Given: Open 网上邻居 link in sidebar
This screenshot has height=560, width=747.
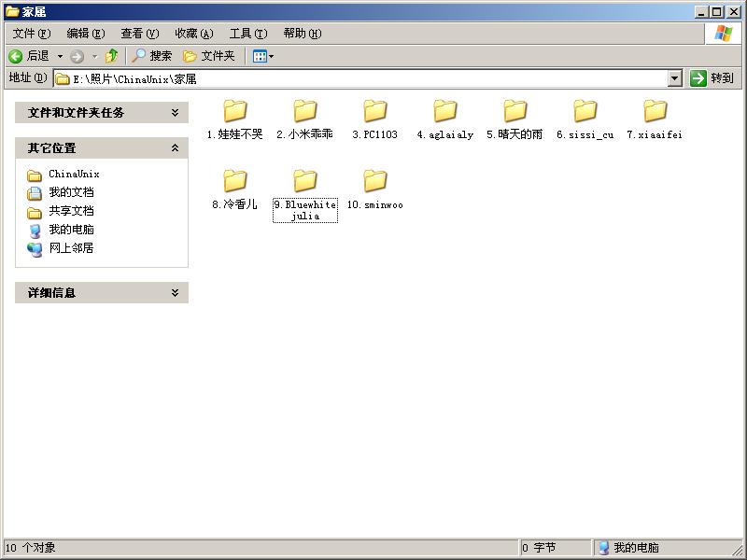Looking at the screenshot, I should click(72, 248).
